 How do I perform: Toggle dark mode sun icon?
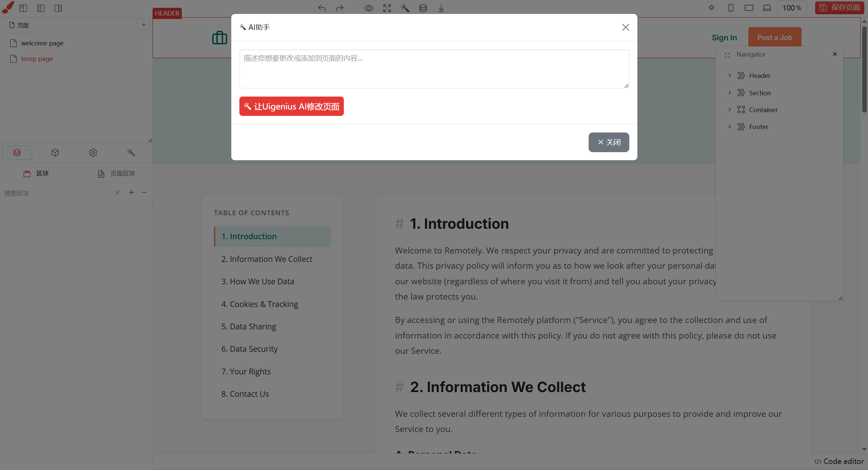click(711, 8)
